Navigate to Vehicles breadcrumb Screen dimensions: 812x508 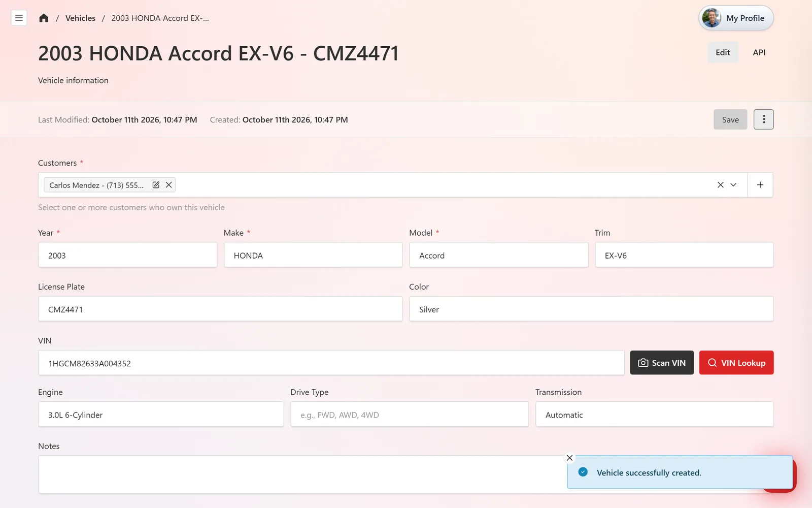point(80,18)
